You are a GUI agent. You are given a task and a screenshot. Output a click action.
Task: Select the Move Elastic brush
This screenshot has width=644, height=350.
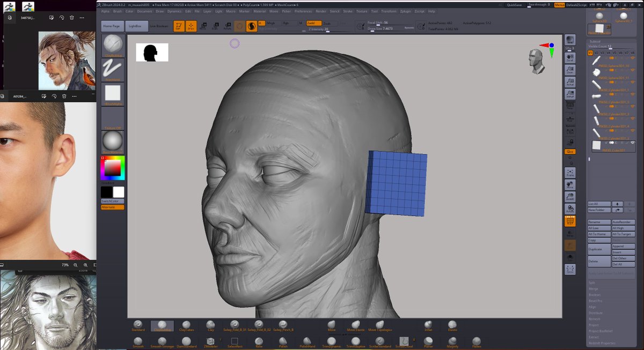point(356,326)
